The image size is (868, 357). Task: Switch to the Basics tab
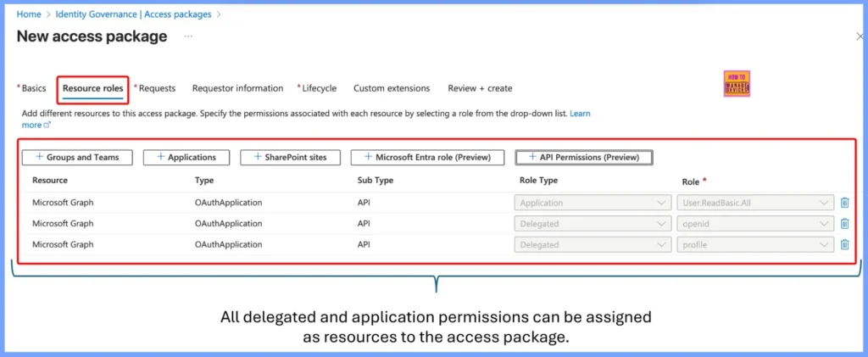(x=33, y=88)
